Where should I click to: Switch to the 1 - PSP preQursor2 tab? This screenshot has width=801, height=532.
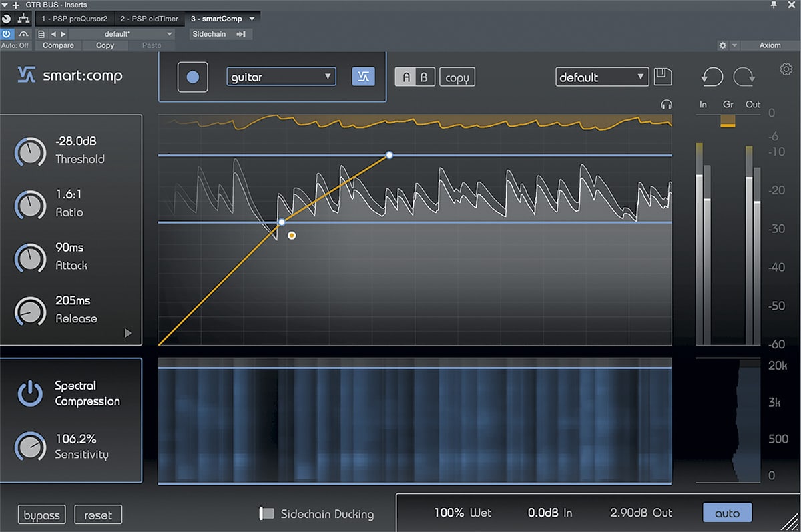pos(73,19)
